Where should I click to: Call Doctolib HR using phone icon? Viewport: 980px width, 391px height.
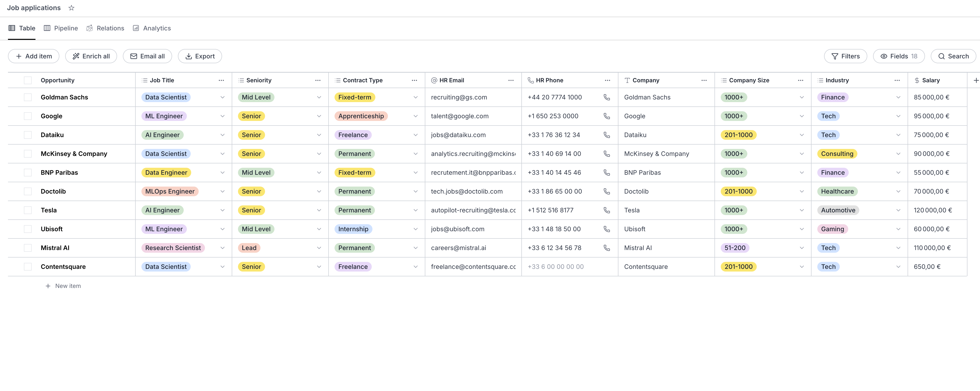point(607,191)
